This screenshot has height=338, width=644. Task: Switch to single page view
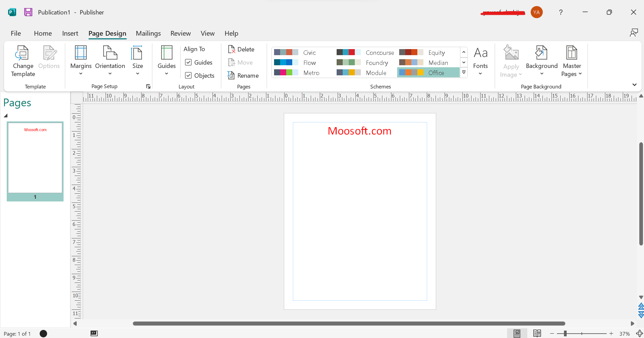coord(517,333)
